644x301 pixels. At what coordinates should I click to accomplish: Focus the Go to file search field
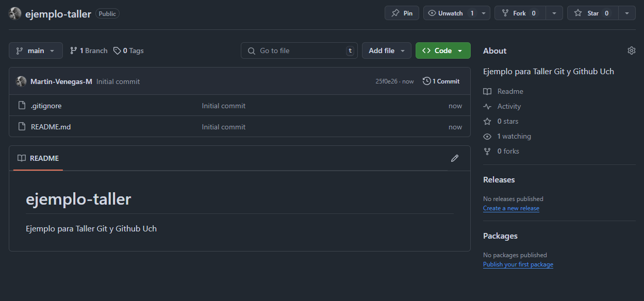(x=299, y=51)
